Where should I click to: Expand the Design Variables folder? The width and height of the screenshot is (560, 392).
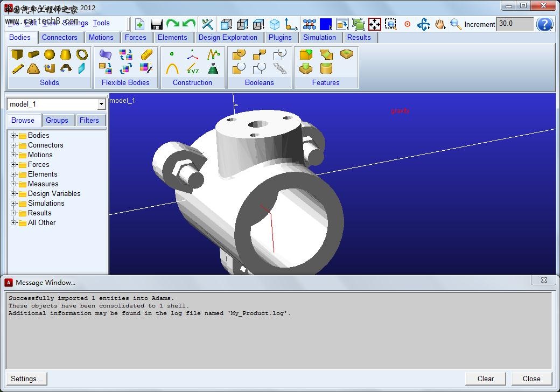[13, 194]
